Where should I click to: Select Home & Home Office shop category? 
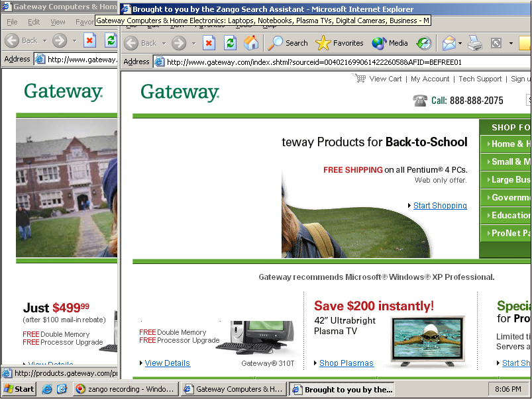click(506, 144)
